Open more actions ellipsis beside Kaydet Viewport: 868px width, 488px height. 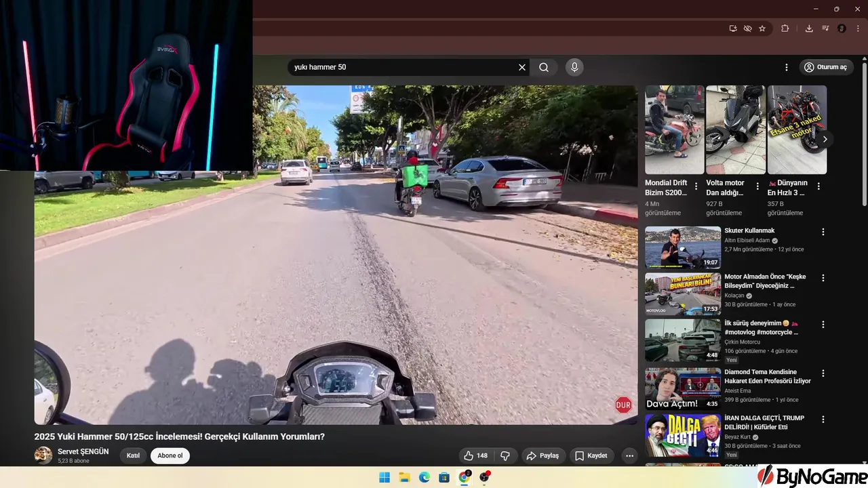coord(629,455)
